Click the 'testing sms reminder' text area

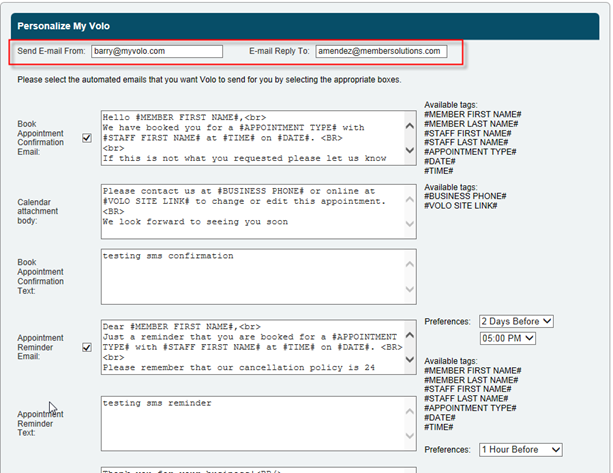tap(250, 423)
